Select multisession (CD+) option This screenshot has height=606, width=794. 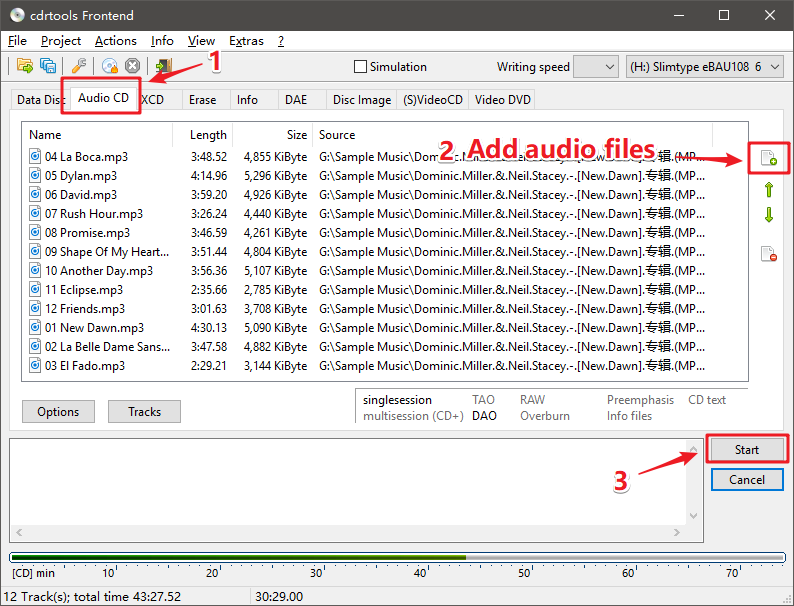click(x=413, y=416)
